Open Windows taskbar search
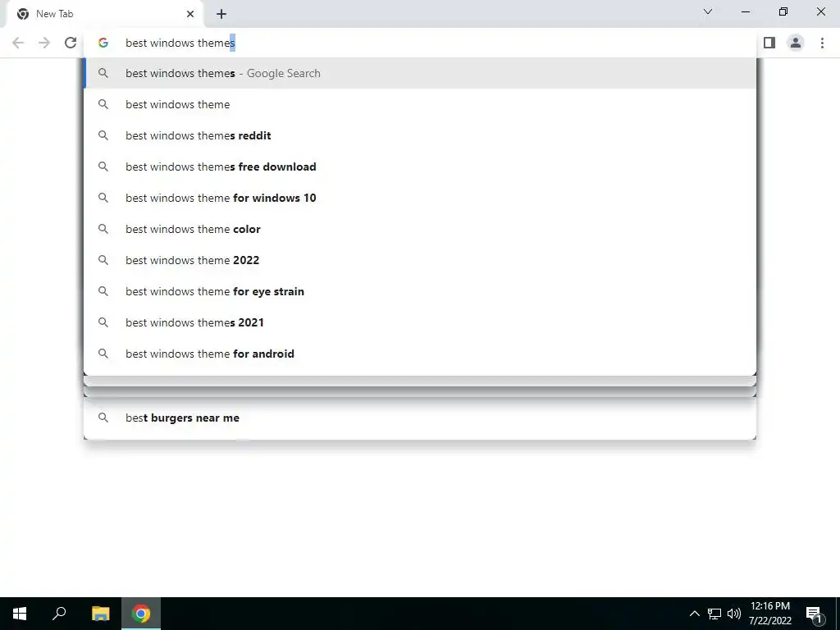This screenshot has width=840, height=630. (x=59, y=614)
